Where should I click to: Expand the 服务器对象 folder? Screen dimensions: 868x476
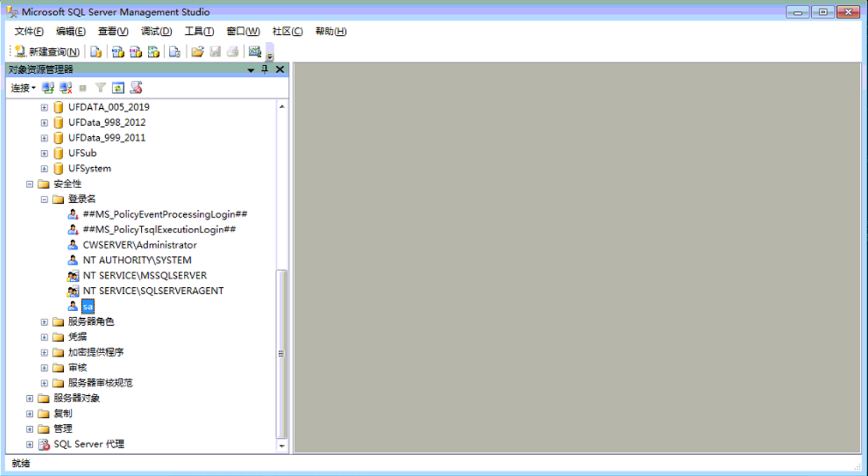click(29, 399)
